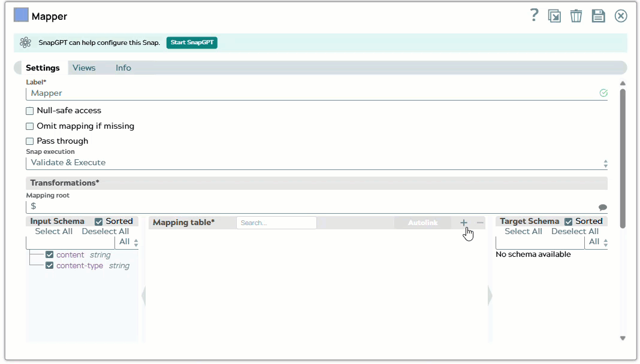Switch to the Settings tab
Image resolution: width=640 pixels, height=364 pixels.
43,68
